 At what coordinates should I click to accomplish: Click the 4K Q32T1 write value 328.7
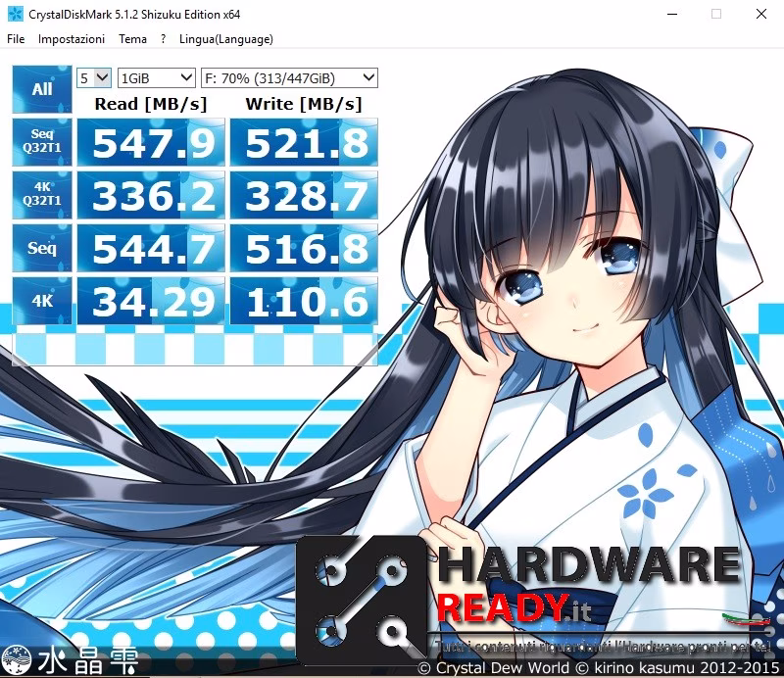click(x=304, y=196)
